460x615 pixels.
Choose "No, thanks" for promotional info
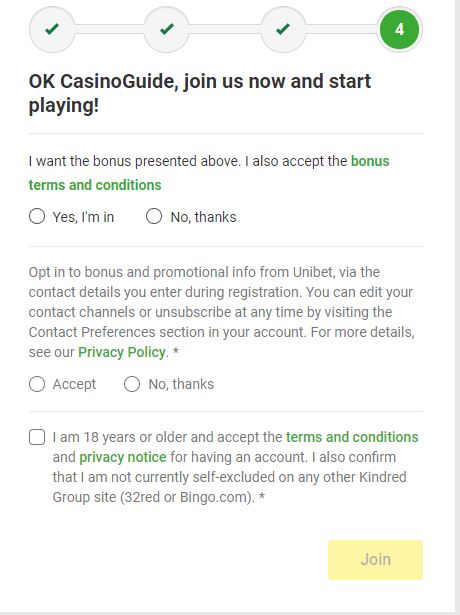click(x=132, y=384)
